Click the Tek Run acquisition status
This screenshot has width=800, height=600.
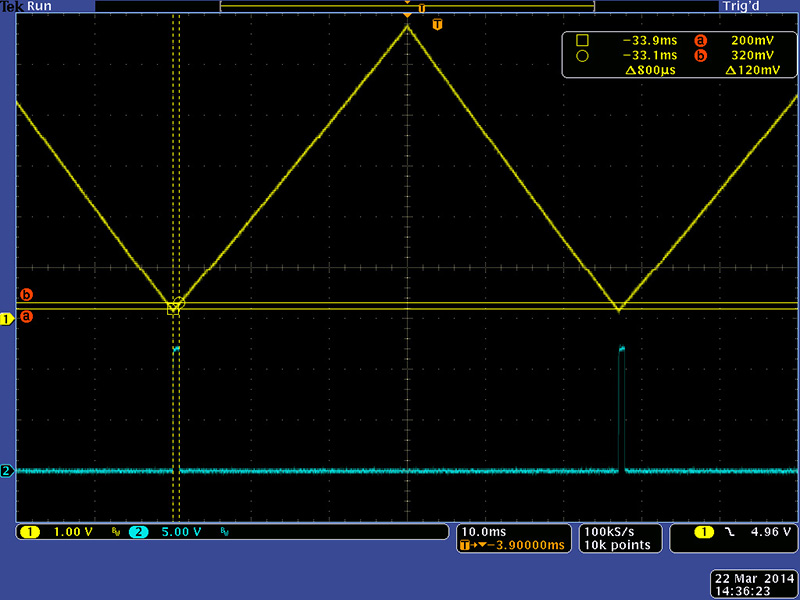pyautogui.click(x=27, y=6)
